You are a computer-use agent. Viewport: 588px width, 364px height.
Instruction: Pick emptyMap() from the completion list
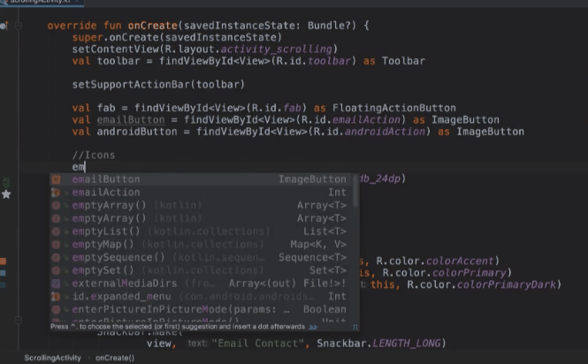[x=201, y=245]
